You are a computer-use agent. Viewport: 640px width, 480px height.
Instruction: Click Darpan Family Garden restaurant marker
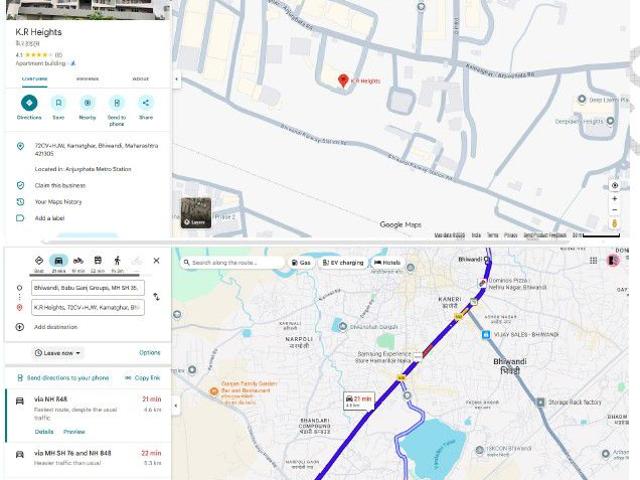pos(213,391)
